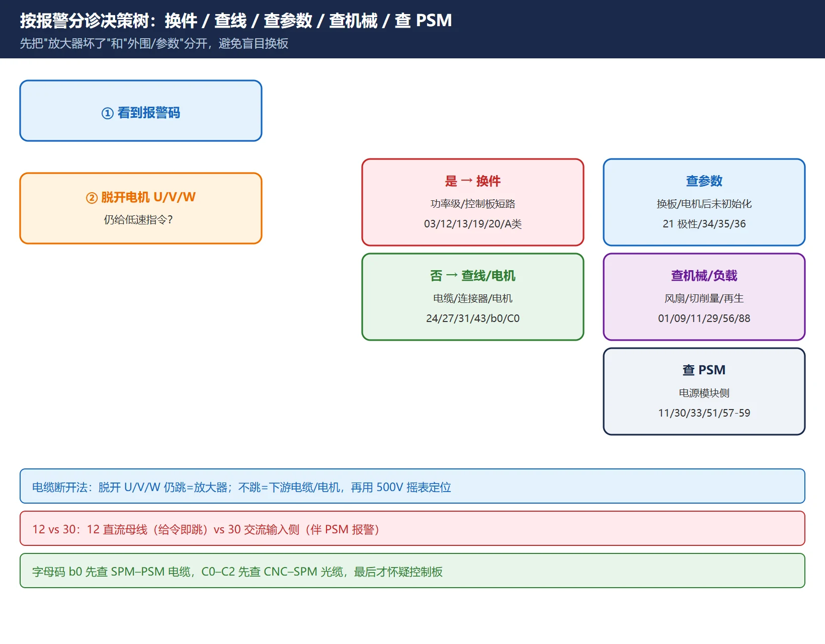The height and width of the screenshot is (644, 825).
Task: Select the "查 PSM" card heading
Action: (704, 370)
